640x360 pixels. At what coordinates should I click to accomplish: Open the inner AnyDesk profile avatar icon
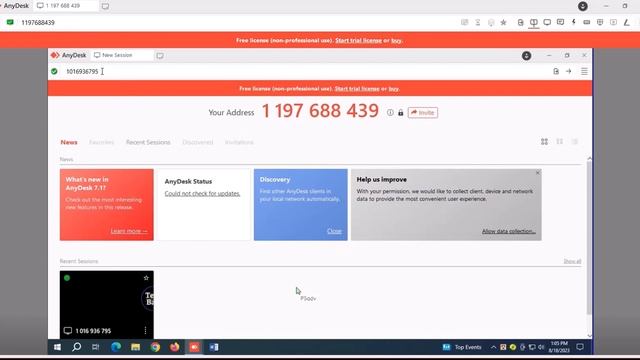[527, 56]
